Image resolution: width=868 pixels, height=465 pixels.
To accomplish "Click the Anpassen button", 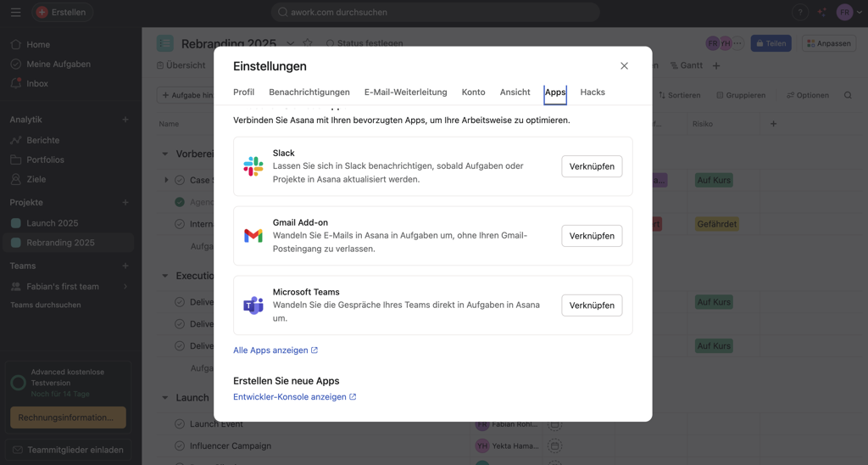I will (x=829, y=43).
